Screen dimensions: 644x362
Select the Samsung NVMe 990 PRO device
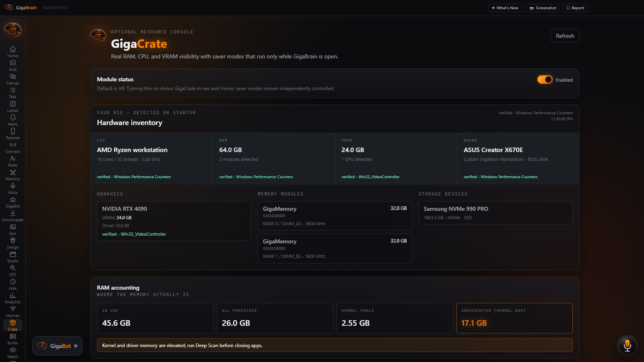(495, 213)
